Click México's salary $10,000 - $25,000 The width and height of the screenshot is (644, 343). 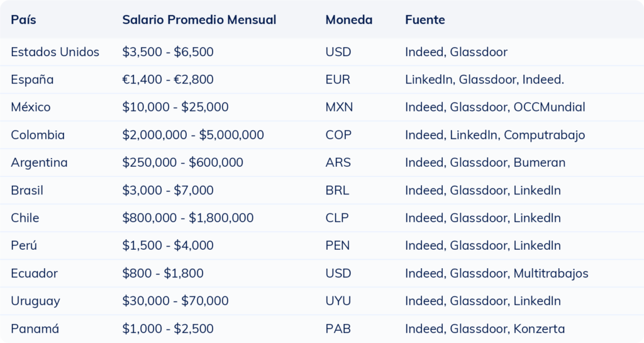(x=175, y=108)
